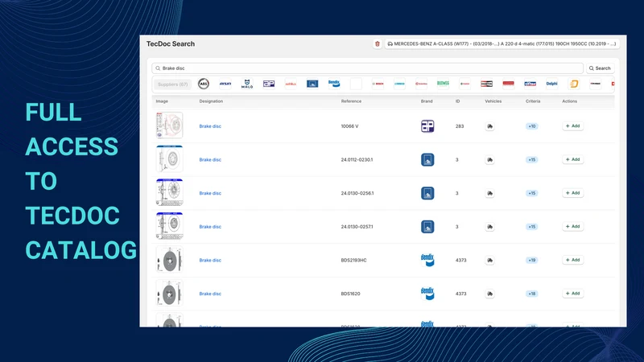Expand +18 criteria for BDS1620
Viewport: 644px width, 362px height.
pyautogui.click(x=532, y=294)
